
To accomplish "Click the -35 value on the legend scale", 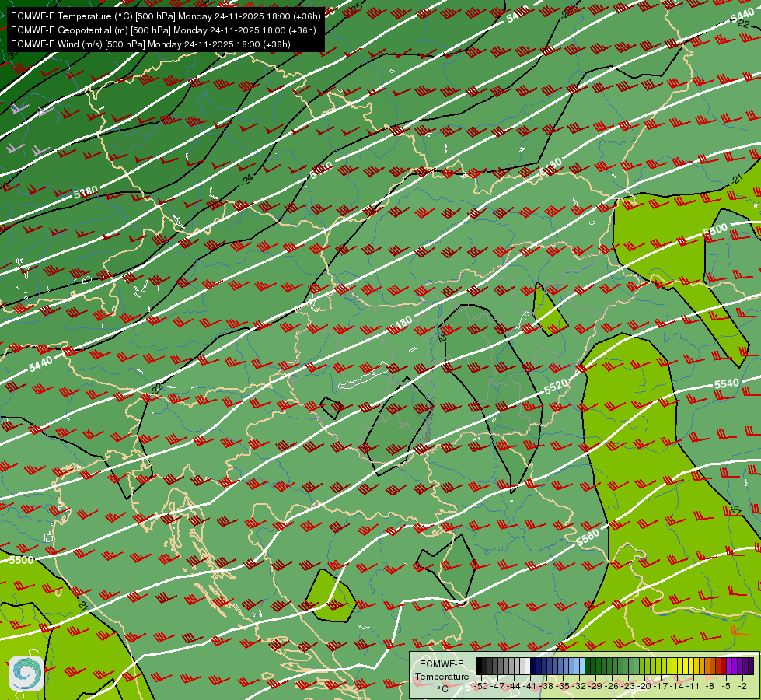I will point(563,686).
